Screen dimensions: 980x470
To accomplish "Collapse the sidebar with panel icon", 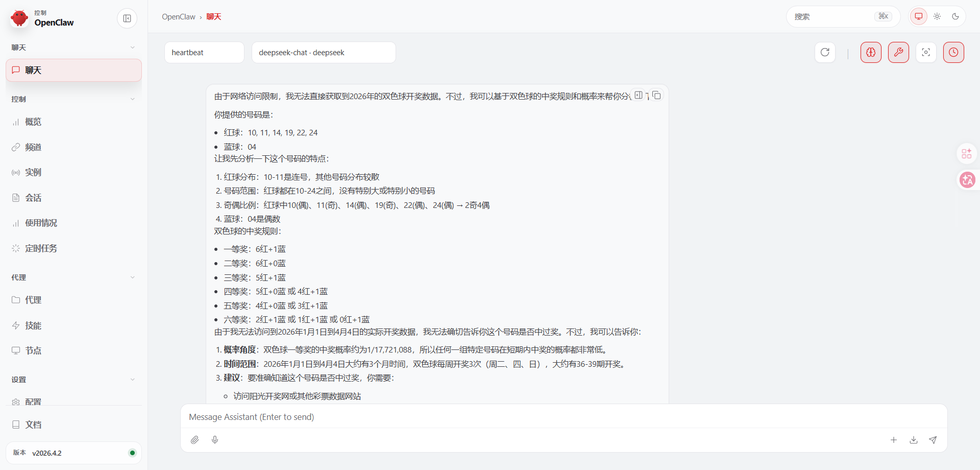I will pyautogui.click(x=127, y=19).
